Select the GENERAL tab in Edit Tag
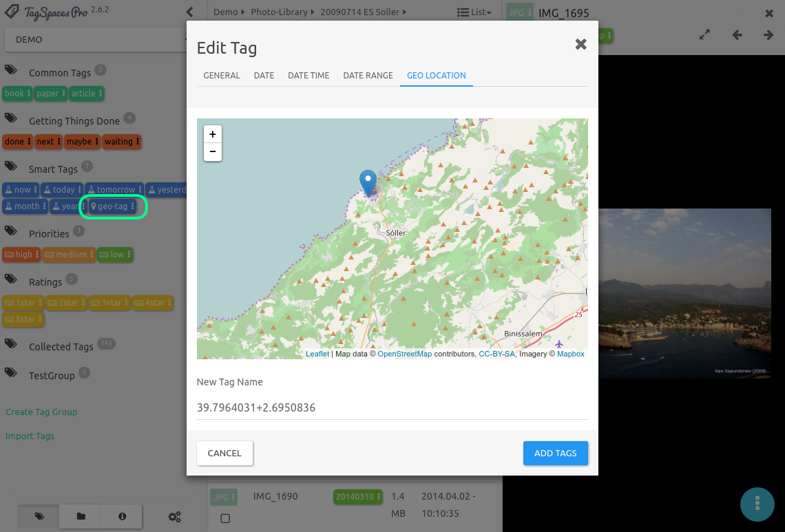This screenshot has height=532, width=785. [221, 76]
